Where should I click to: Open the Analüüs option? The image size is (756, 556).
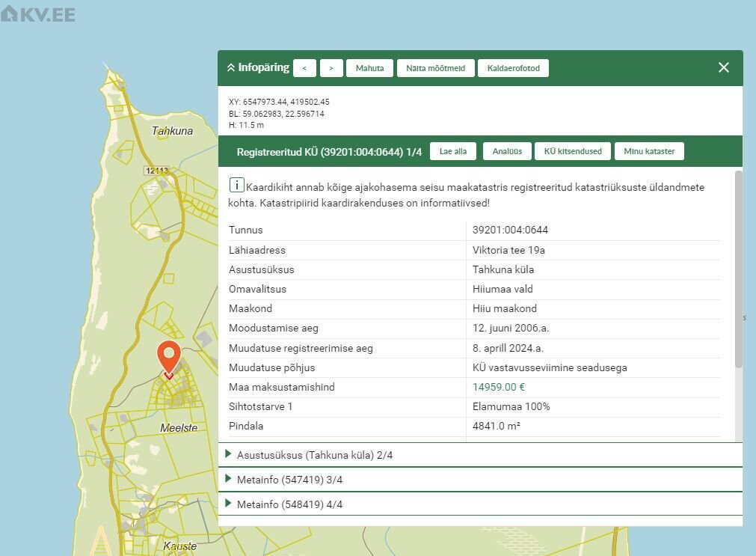tap(507, 151)
